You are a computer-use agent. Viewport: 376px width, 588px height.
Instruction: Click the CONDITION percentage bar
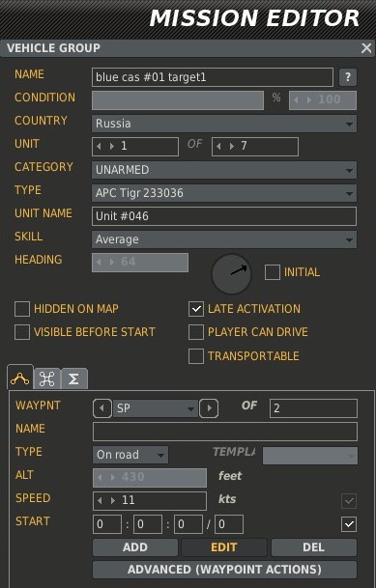(178, 100)
